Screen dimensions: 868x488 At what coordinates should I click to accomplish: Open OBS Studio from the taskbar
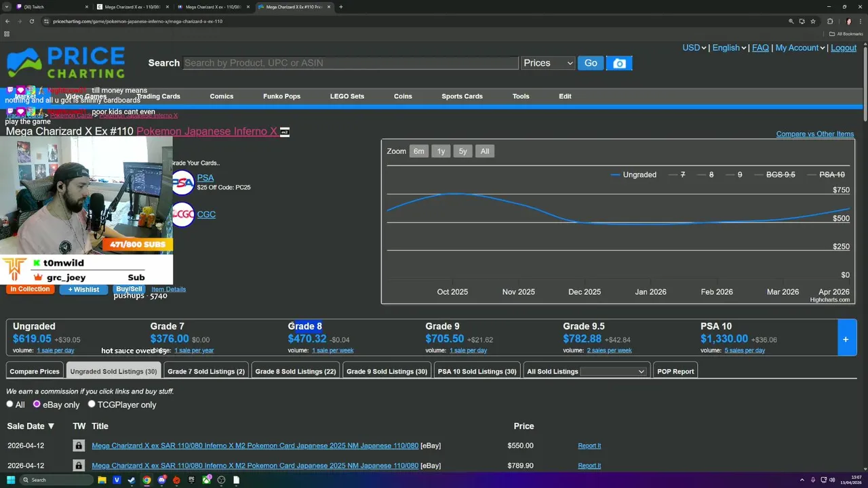221,480
